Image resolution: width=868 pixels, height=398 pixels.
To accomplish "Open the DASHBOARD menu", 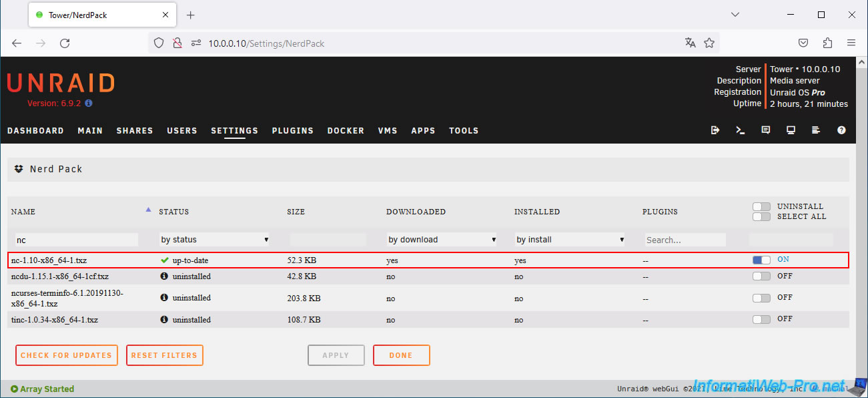I will point(35,131).
